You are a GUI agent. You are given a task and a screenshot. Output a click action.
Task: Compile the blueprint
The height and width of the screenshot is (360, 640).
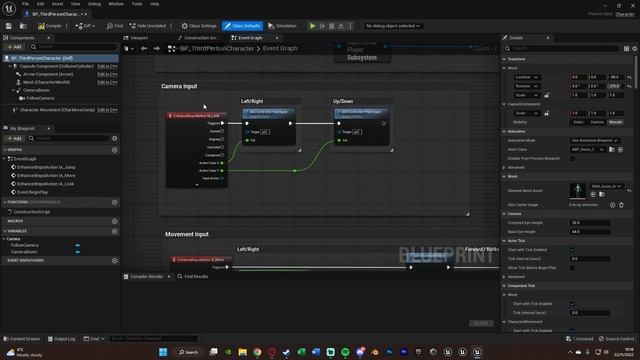(x=49, y=26)
